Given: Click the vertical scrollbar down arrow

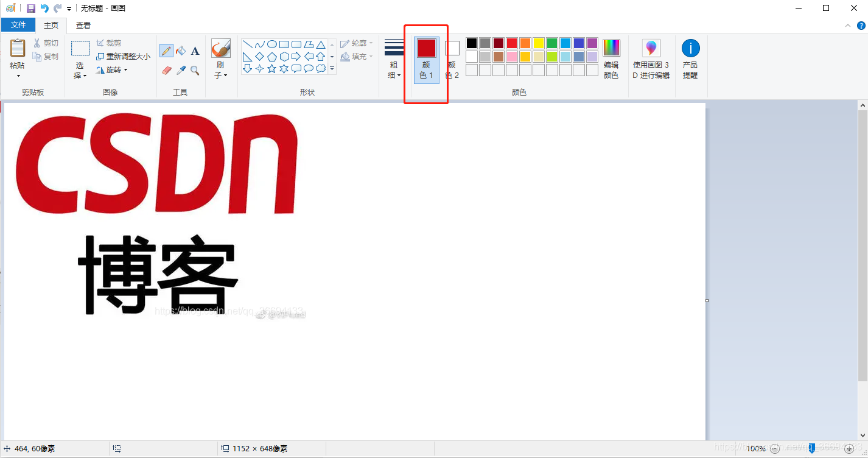Looking at the screenshot, I should click(863, 435).
